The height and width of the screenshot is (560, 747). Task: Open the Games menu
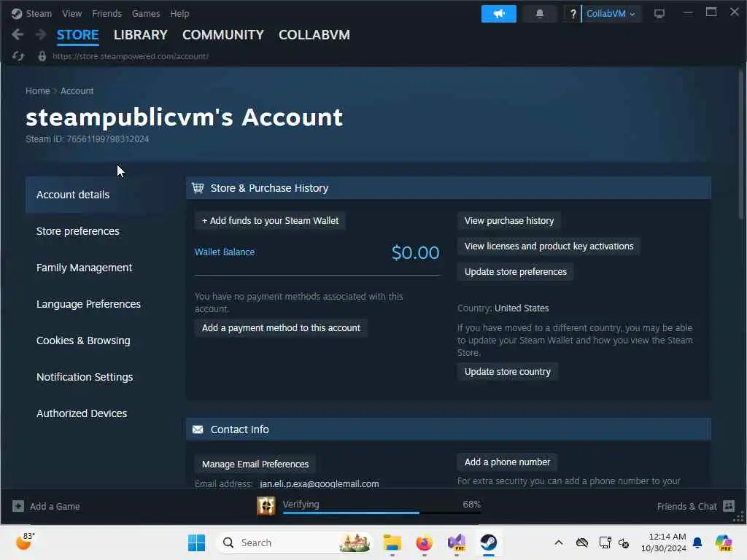pos(146,14)
